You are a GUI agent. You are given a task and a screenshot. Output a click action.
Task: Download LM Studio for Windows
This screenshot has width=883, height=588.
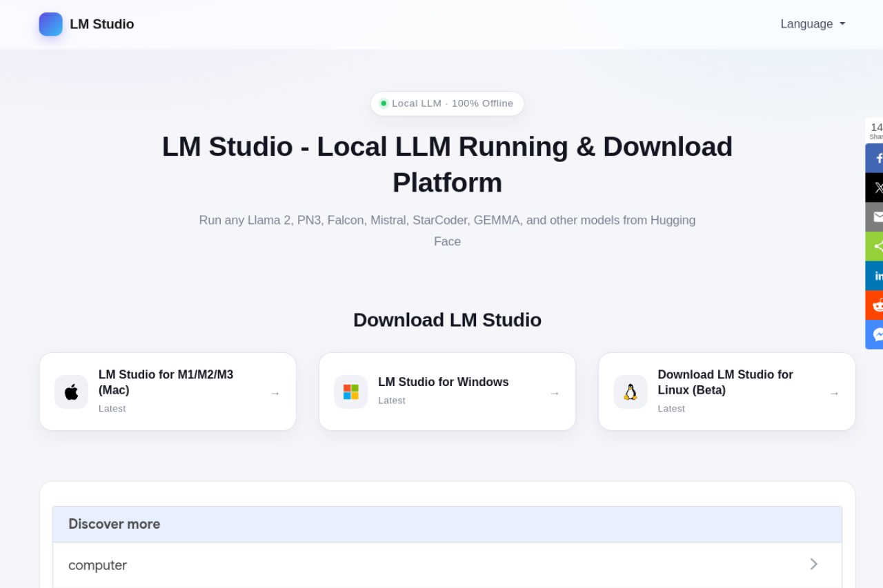pos(447,392)
